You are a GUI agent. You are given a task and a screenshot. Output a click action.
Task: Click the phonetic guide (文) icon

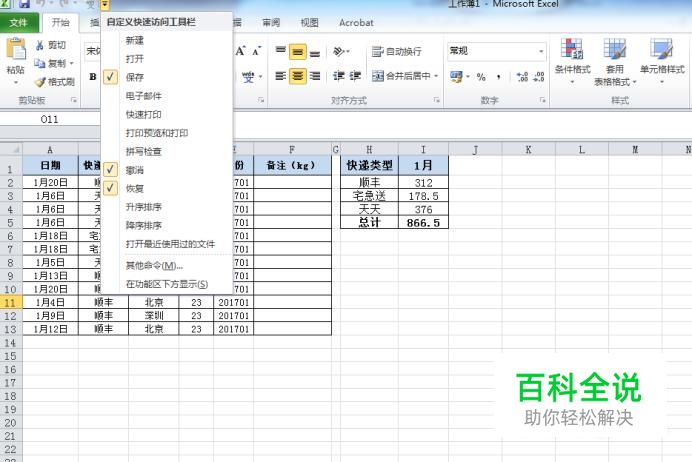click(248, 77)
